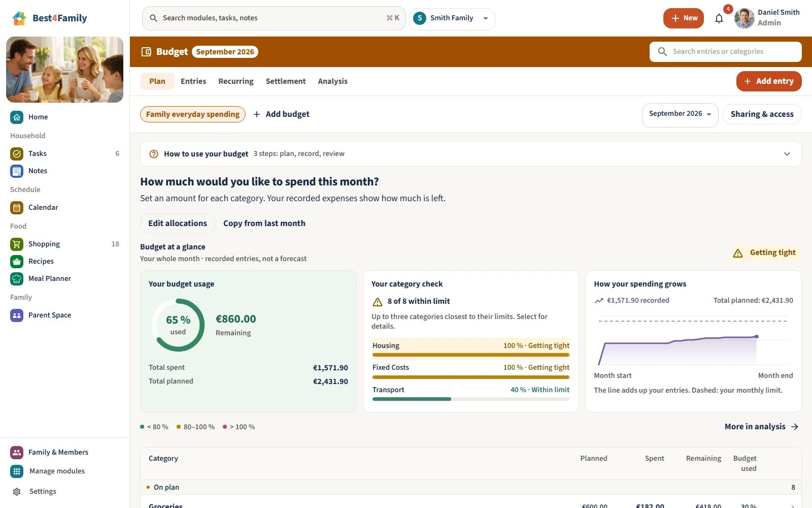
Task: Open September 2026 month dropdown
Action: pos(680,114)
